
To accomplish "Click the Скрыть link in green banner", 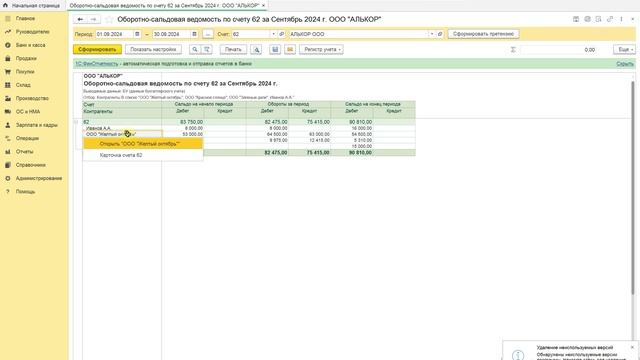I will 624,64.
